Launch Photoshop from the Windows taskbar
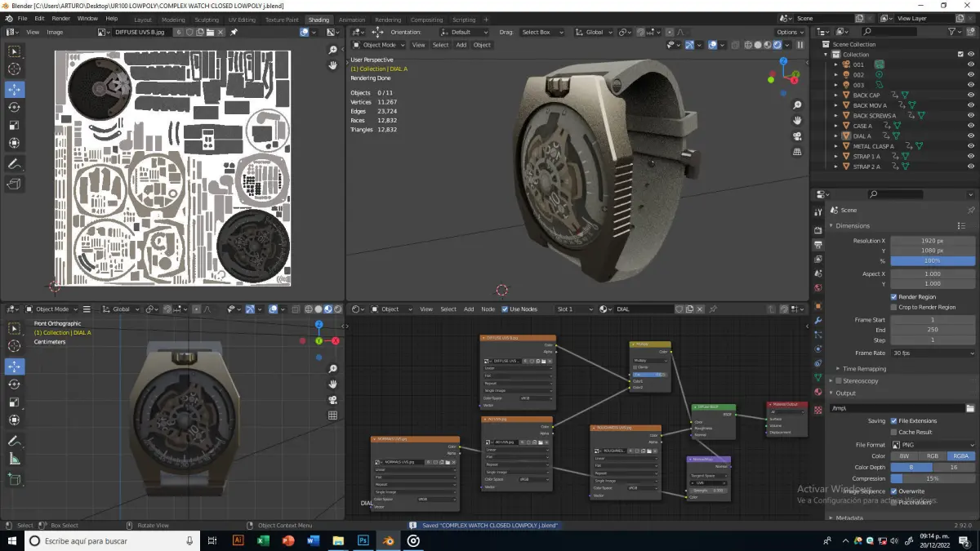Image resolution: width=980 pixels, height=551 pixels. pyautogui.click(x=363, y=540)
